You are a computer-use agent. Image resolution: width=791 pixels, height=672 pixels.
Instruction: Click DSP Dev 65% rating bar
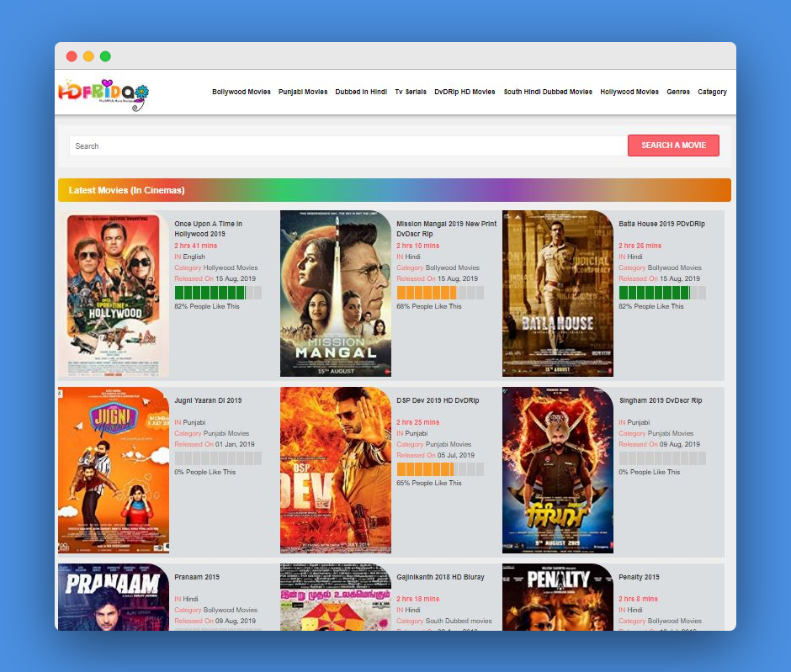tap(440, 469)
